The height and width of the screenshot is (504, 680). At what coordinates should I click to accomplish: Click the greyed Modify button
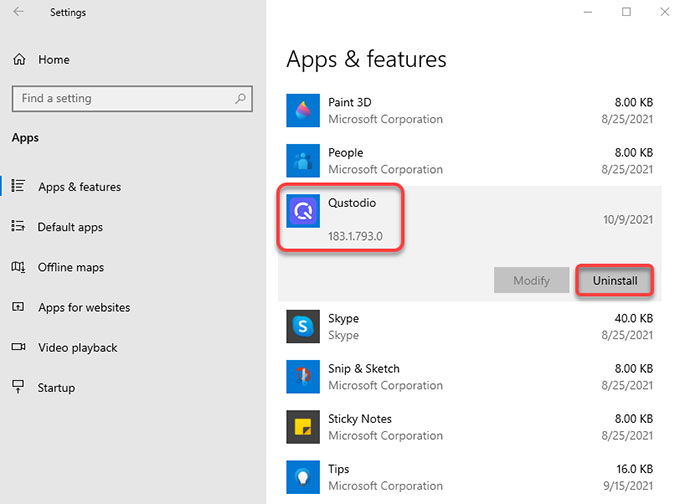pos(531,281)
